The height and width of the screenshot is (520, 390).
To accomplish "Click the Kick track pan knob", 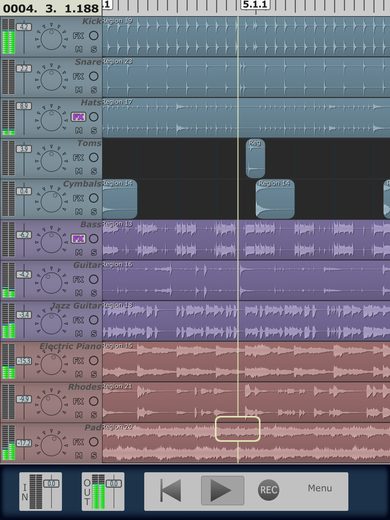I will point(51,38).
